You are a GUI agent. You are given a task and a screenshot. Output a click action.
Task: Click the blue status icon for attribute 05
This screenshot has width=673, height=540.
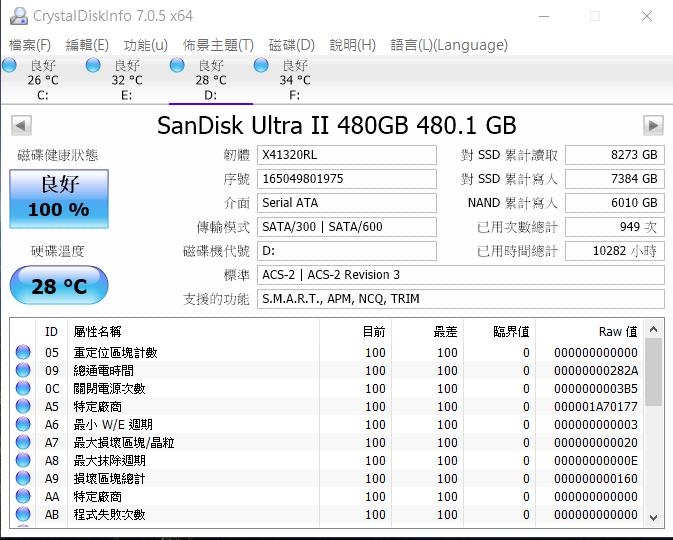click(x=23, y=352)
